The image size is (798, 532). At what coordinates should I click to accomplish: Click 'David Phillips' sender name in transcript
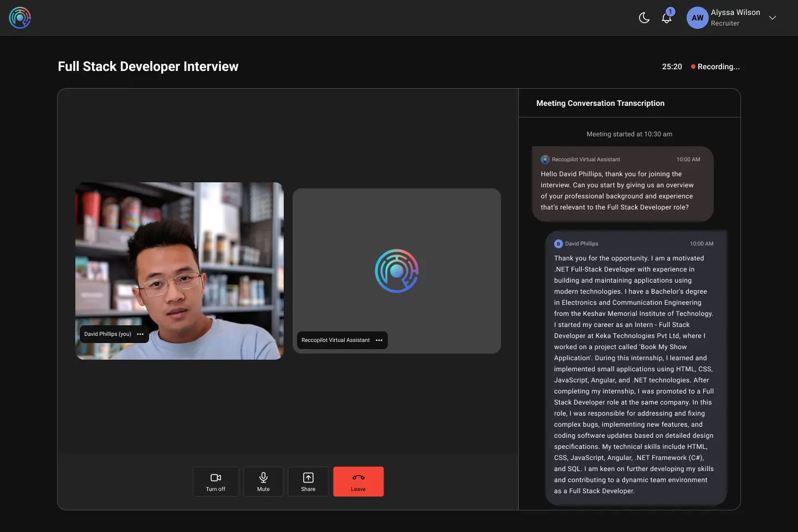(x=582, y=244)
